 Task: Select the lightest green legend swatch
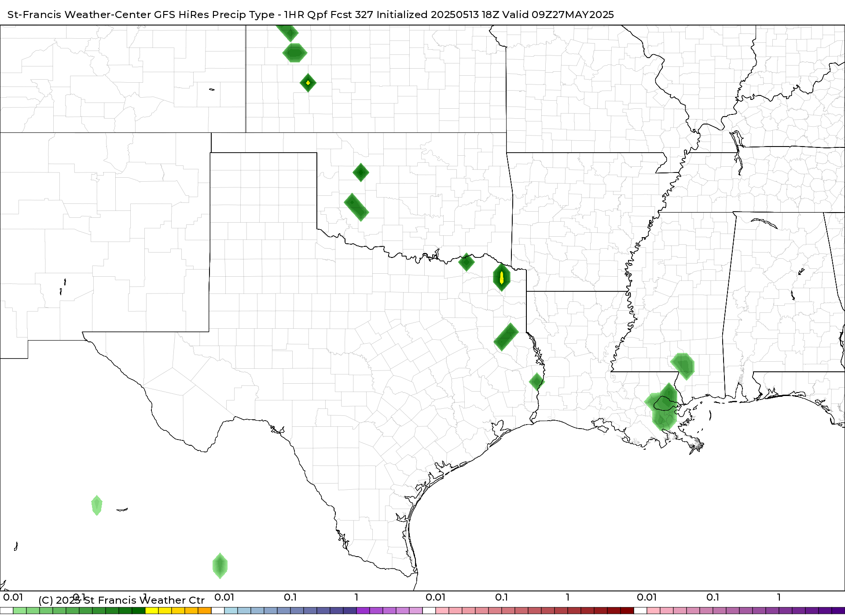click(x=20, y=611)
